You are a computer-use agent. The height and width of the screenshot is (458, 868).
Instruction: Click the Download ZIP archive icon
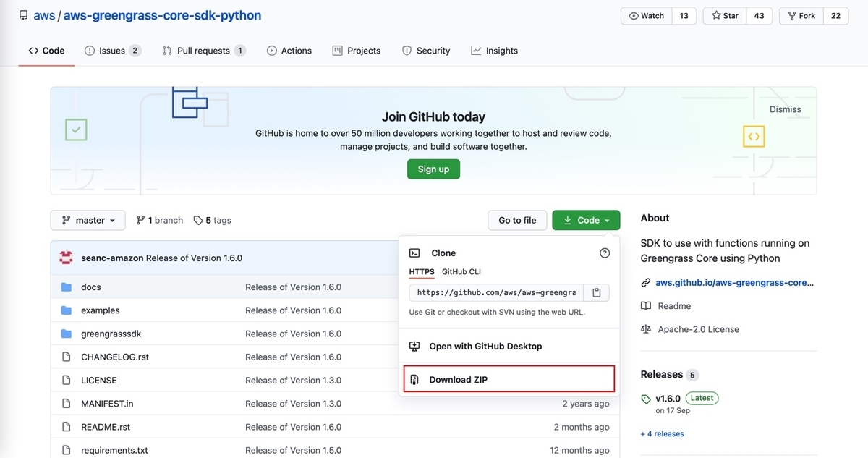pos(415,380)
